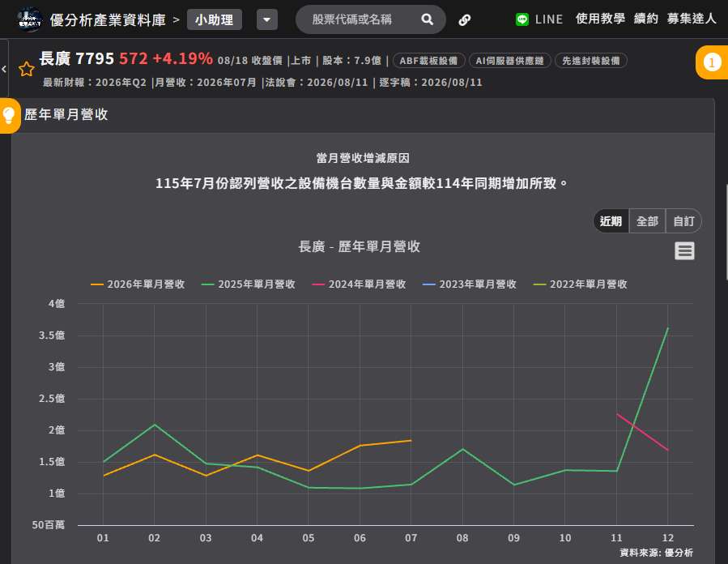Open the chart hamburger menu
Image resolution: width=728 pixels, height=564 pixels.
pyautogui.click(x=684, y=251)
